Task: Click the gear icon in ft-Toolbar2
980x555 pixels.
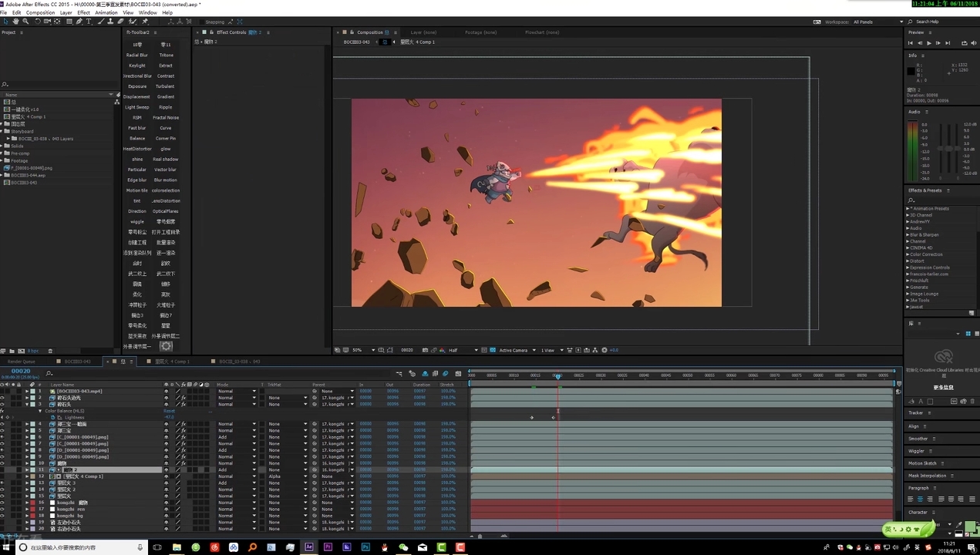Action: tap(166, 346)
